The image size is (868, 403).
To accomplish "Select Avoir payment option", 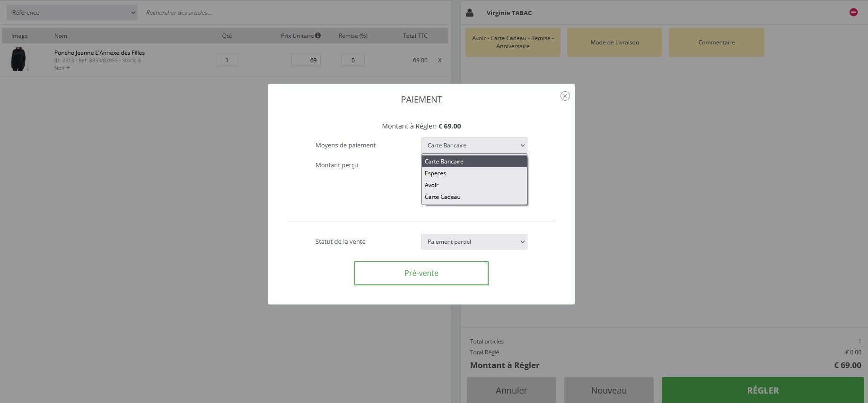I will (474, 185).
